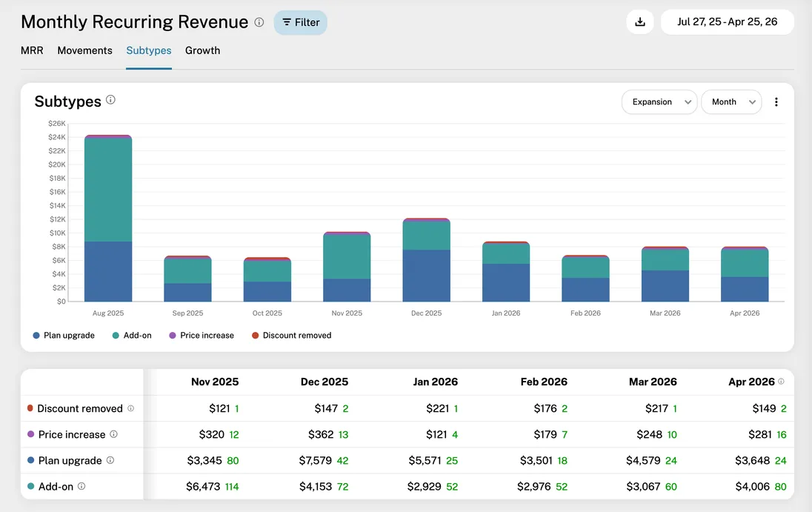Open date range Jul 27, 25 - Apr 25, 26
812x512 pixels.
727,21
